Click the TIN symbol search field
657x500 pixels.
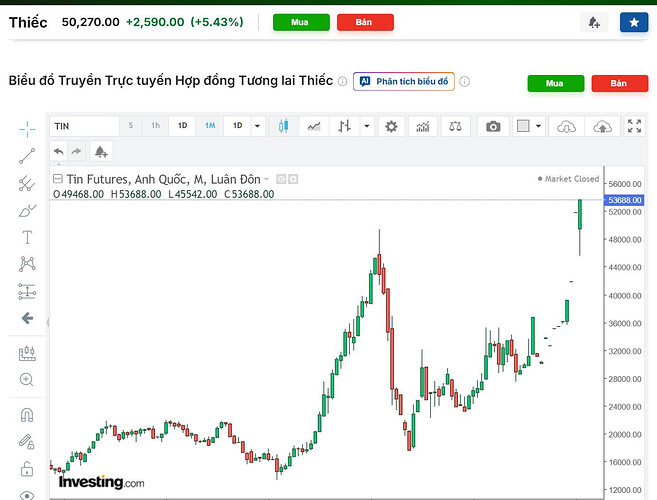coord(85,126)
